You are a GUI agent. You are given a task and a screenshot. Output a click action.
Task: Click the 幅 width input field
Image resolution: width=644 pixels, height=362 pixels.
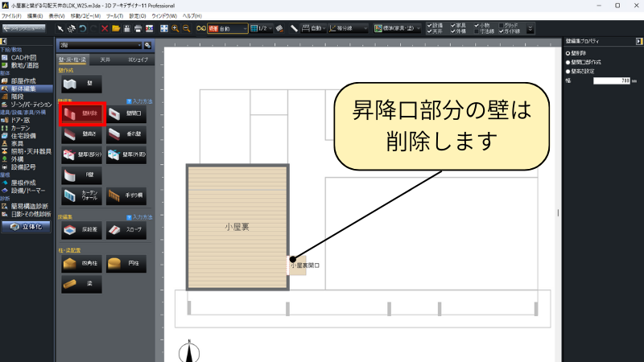point(611,80)
